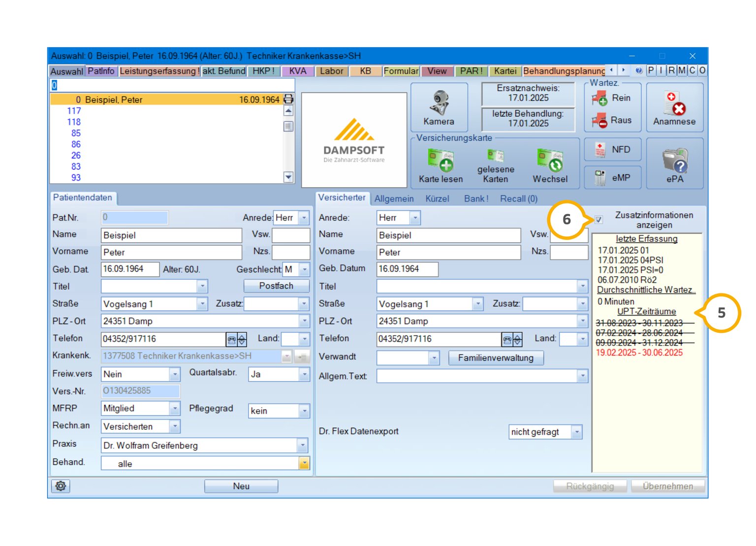Click the Neu button

241,486
